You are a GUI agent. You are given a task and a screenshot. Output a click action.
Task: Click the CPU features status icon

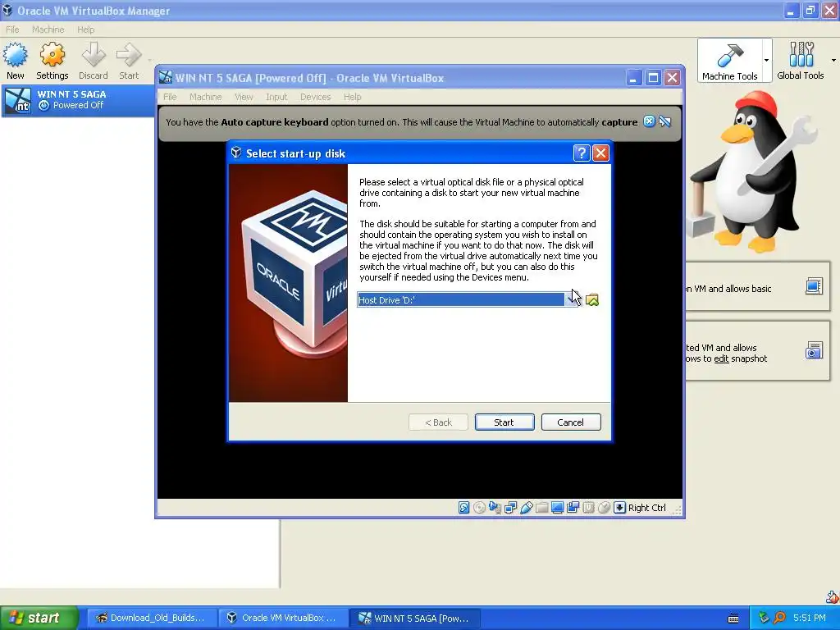click(x=588, y=508)
